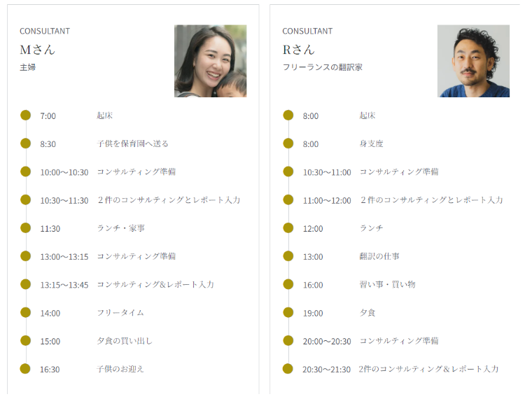Click the 主婦 label under Mさん

(x=27, y=67)
